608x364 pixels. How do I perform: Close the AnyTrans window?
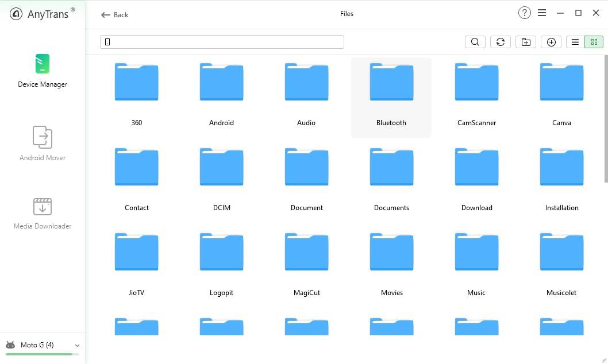pyautogui.click(x=596, y=13)
